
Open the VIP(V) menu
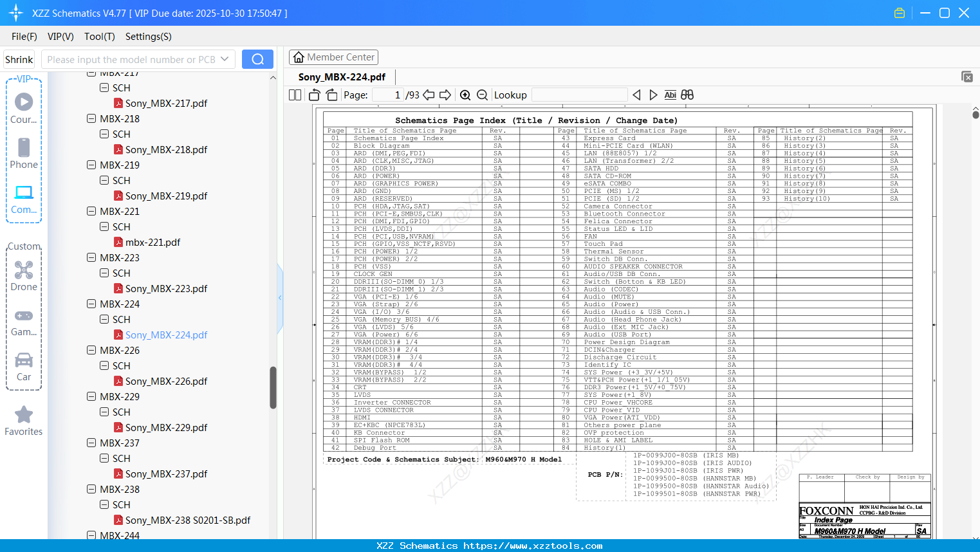(x=60, y=37)
